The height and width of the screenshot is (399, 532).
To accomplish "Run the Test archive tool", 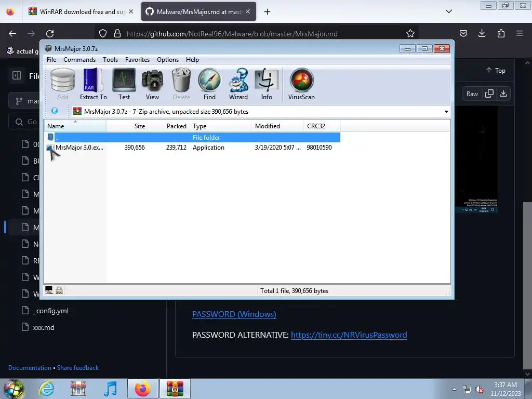I will pos(124,84).
